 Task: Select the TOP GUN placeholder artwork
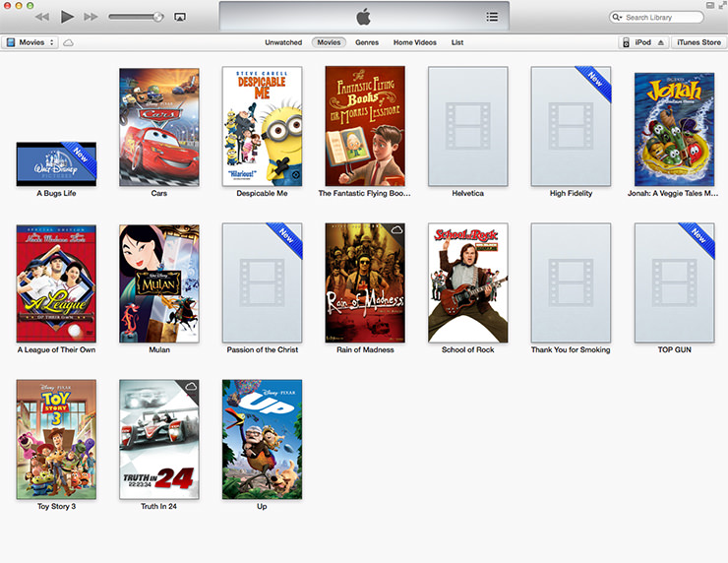[x=674, y=282]
